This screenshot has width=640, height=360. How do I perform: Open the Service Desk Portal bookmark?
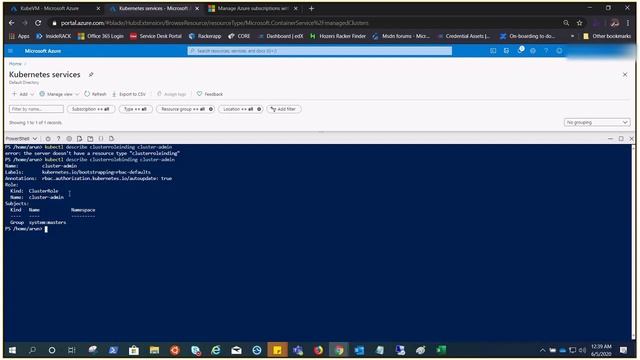[x=156, y=36]
